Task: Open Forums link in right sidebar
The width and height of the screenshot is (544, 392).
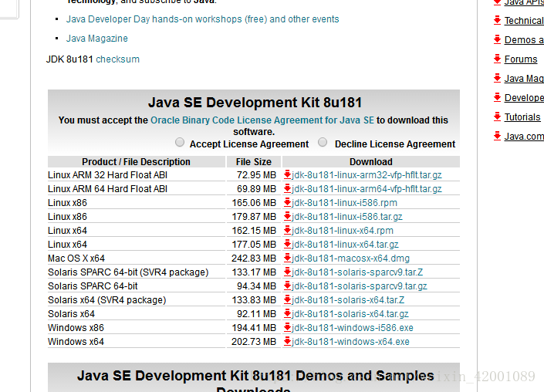Action: [521, 59]
